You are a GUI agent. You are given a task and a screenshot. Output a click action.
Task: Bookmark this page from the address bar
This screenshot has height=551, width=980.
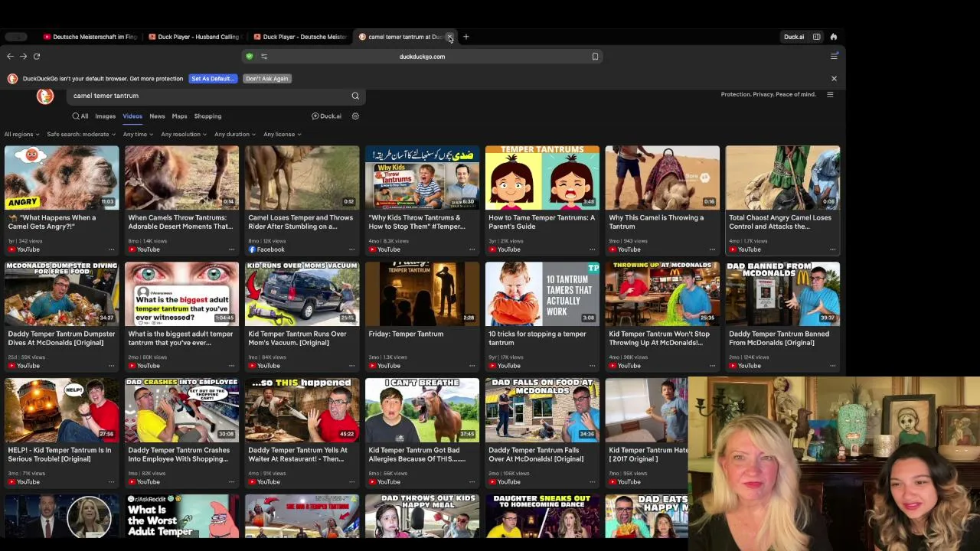pyautogui.click(x=595, y=56)
